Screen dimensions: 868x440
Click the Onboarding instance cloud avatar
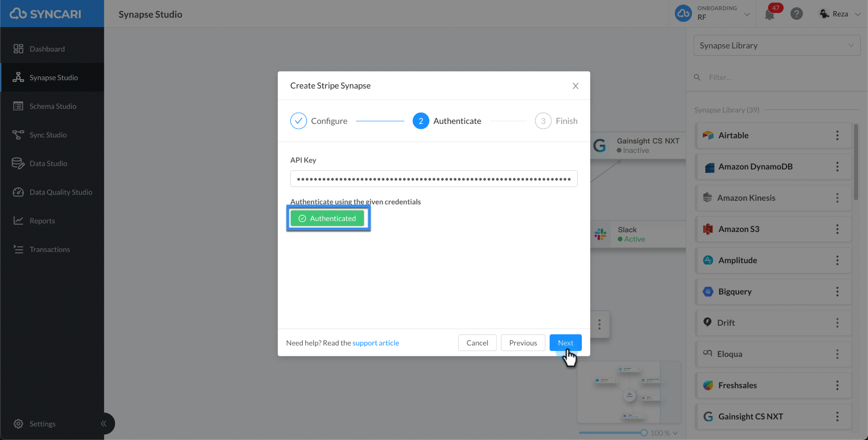coord(683,14)
